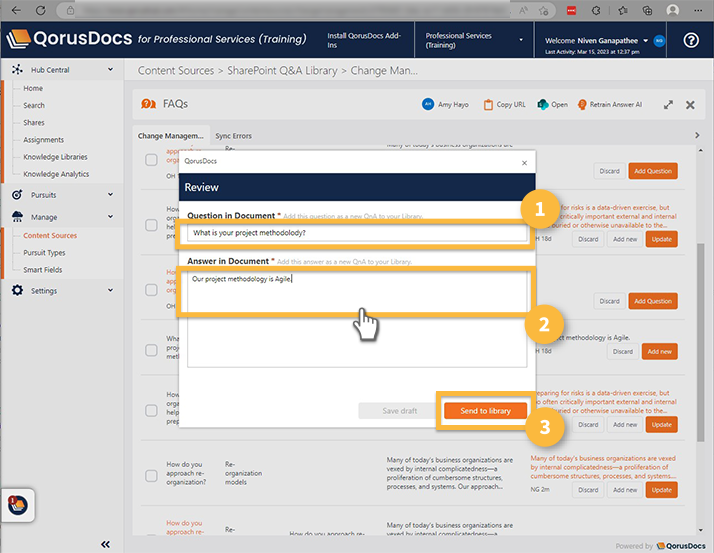The height and width of the screenshot is (553, 714).
Task: Click Update in the NG 2m row
Action: (661, 490)
